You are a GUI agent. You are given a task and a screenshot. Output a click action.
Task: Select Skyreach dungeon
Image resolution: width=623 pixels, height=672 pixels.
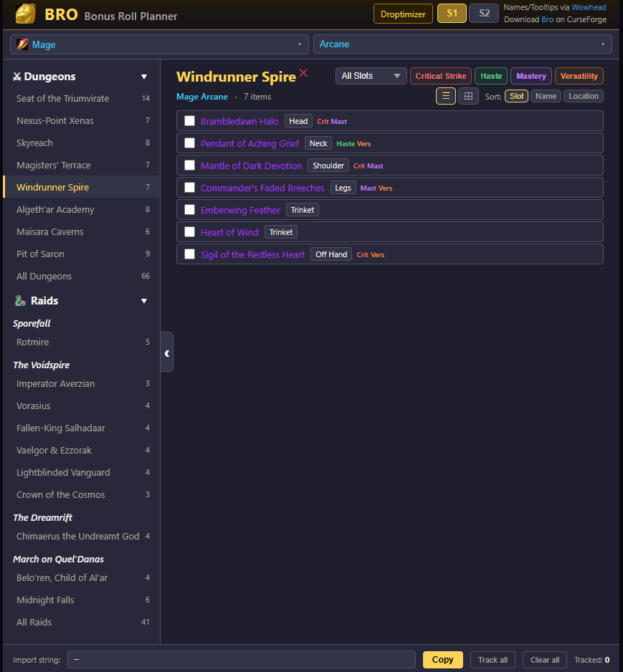(82, 143)
